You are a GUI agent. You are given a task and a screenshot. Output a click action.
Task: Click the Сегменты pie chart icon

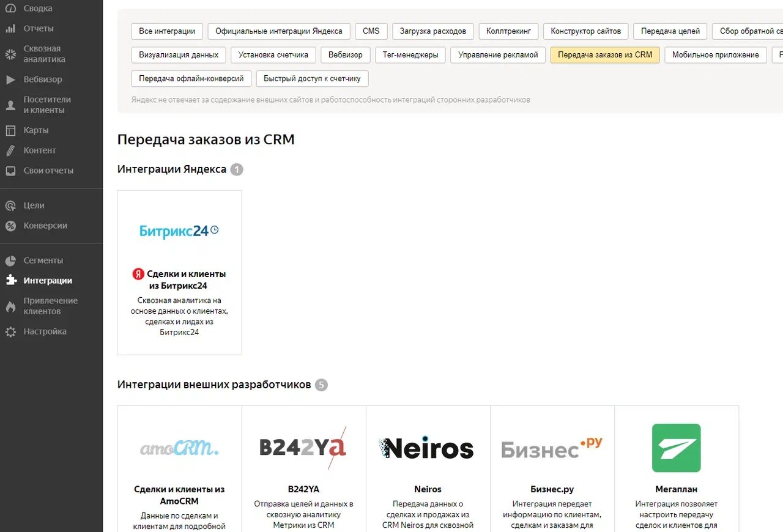10,260
